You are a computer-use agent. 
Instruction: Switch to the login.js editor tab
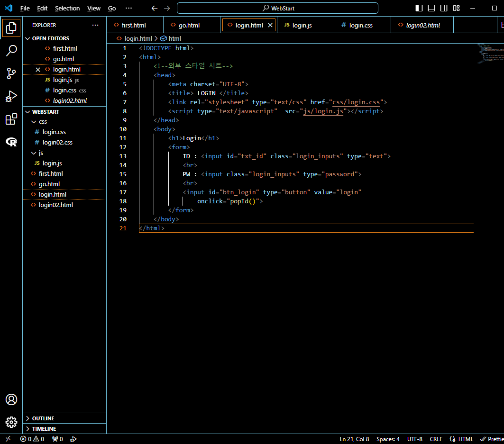(306, 25)
